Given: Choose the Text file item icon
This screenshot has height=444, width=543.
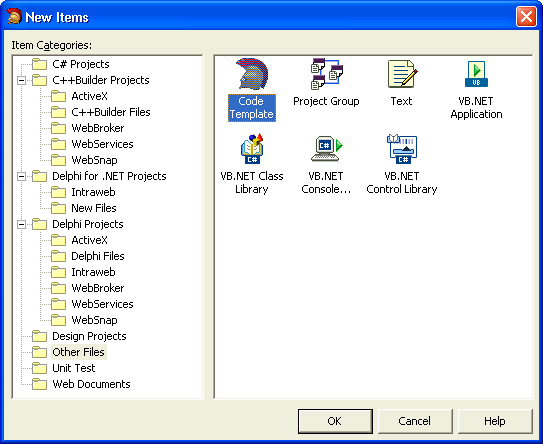Looking at the screenshot, I should pyautogui.click(x=402, y=74).
